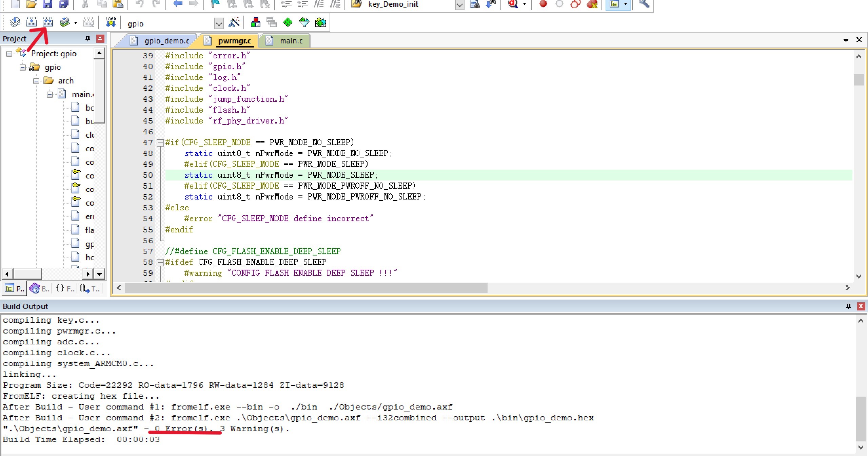868x456 pixels.
Task: Click the editor horizontal scrollbar thumb
Action: [306, 288]
